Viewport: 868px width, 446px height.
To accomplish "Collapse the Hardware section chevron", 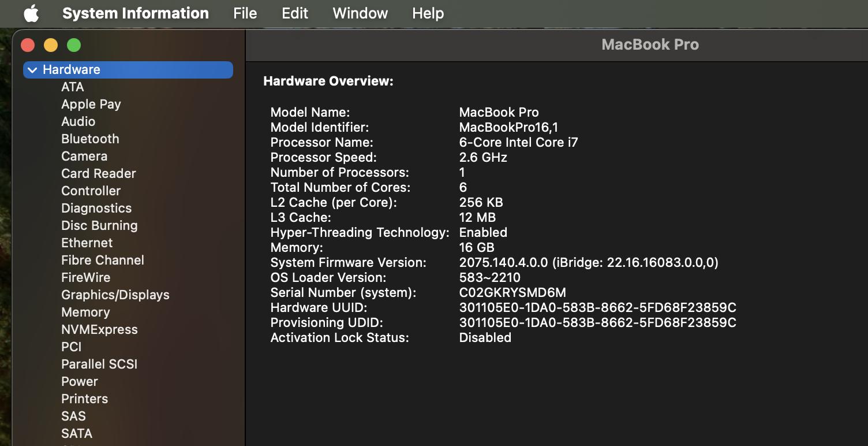I will point(32,70).
